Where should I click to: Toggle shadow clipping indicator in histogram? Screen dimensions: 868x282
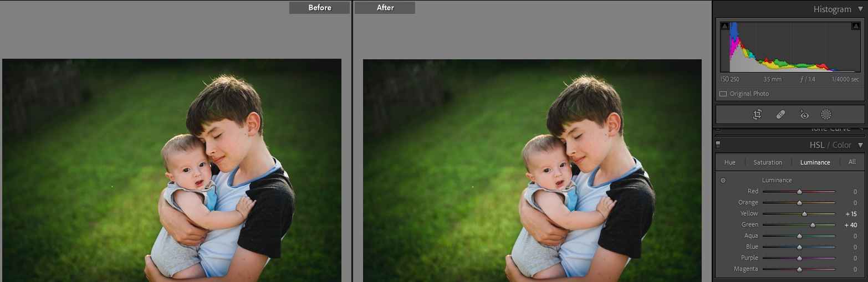click(724, 26)
